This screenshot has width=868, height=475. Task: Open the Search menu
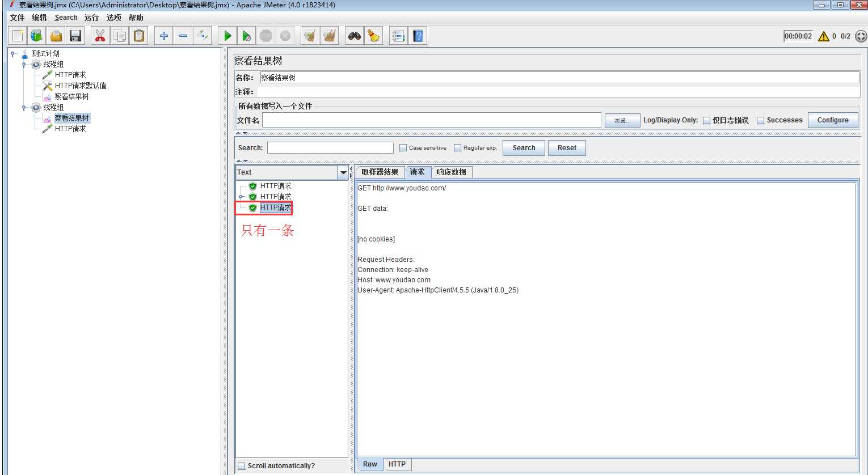coord(66,18)
